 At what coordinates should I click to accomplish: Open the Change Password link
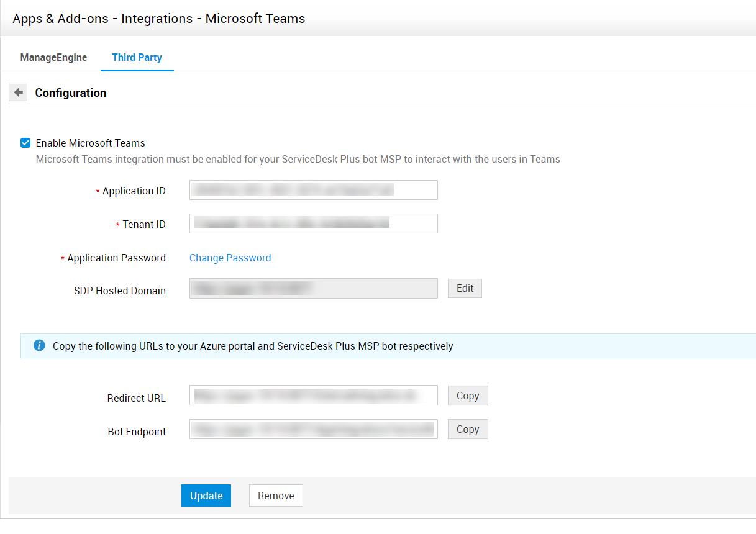[x=230, y=258]
